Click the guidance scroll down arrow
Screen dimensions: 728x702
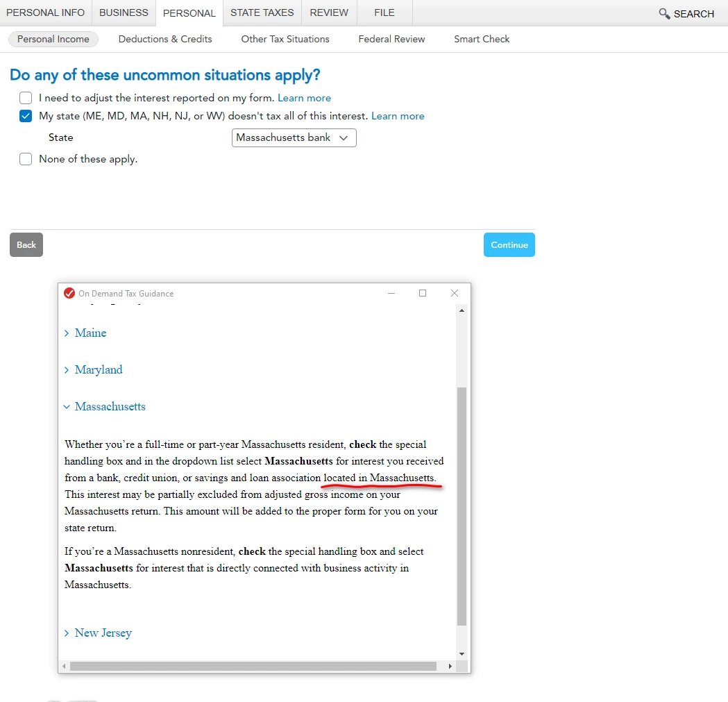[x=462, y=653]
